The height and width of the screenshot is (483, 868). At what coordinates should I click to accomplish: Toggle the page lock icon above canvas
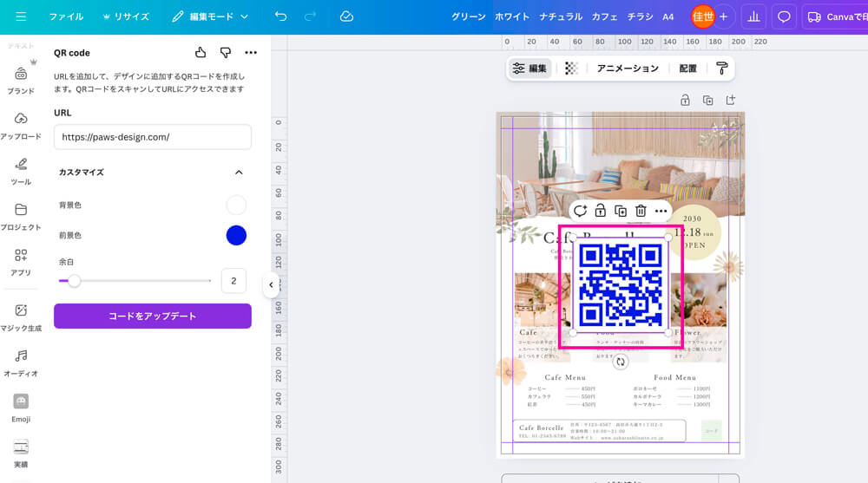point(685,100)
